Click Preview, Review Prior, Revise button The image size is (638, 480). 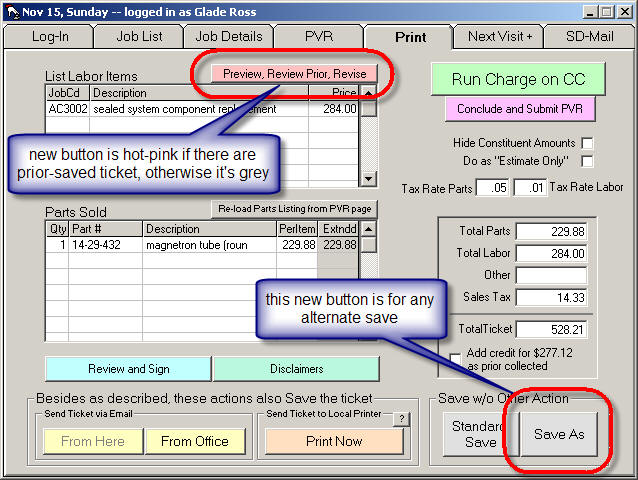[294, 74]
